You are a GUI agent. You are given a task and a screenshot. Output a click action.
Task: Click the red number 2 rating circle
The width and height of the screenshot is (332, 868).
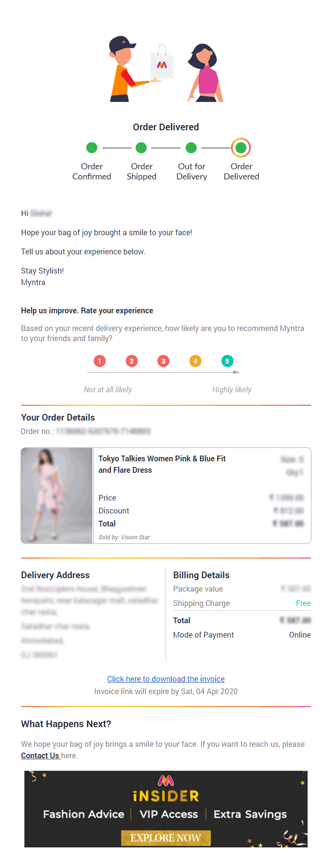click(x=132, y=361)
